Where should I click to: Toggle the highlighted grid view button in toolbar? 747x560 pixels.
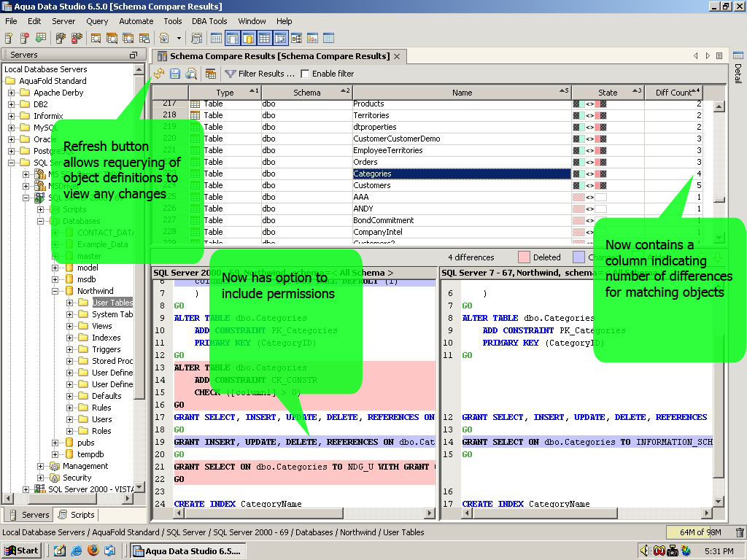pyautogui.click(x=264, y=38)
